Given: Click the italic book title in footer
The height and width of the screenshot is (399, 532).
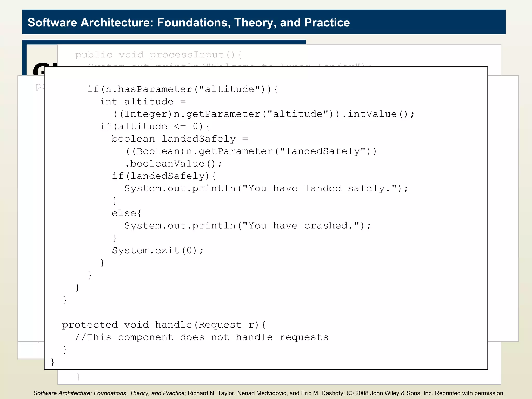Looking at the screenshot, I should pyautogui.click(x=109, y=393).
